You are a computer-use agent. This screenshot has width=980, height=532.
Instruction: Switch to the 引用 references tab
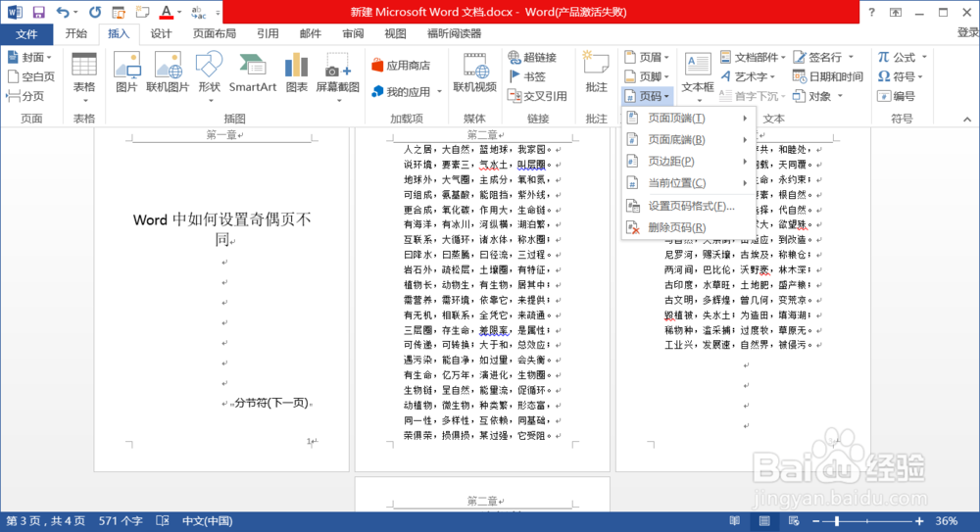268,33
